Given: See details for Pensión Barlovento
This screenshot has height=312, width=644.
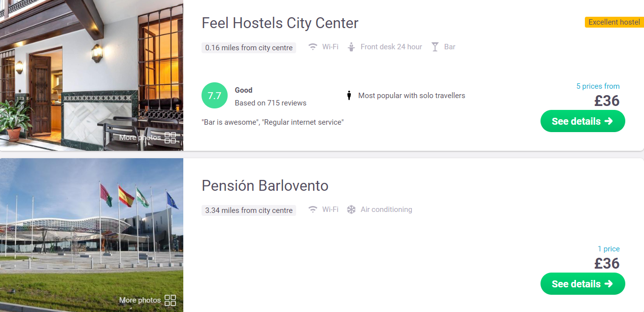Looking at the screenshot, I should click(x=582, y=284).
